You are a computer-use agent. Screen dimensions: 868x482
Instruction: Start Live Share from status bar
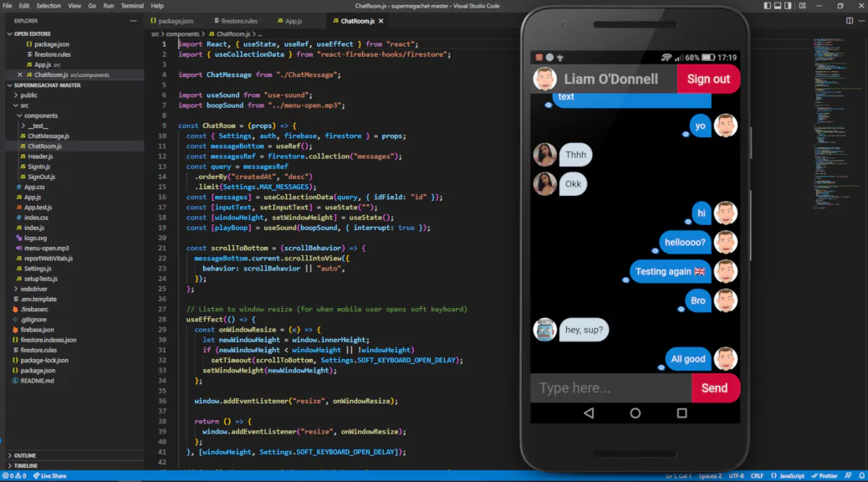pyautogui.click(x=50, y=476)
